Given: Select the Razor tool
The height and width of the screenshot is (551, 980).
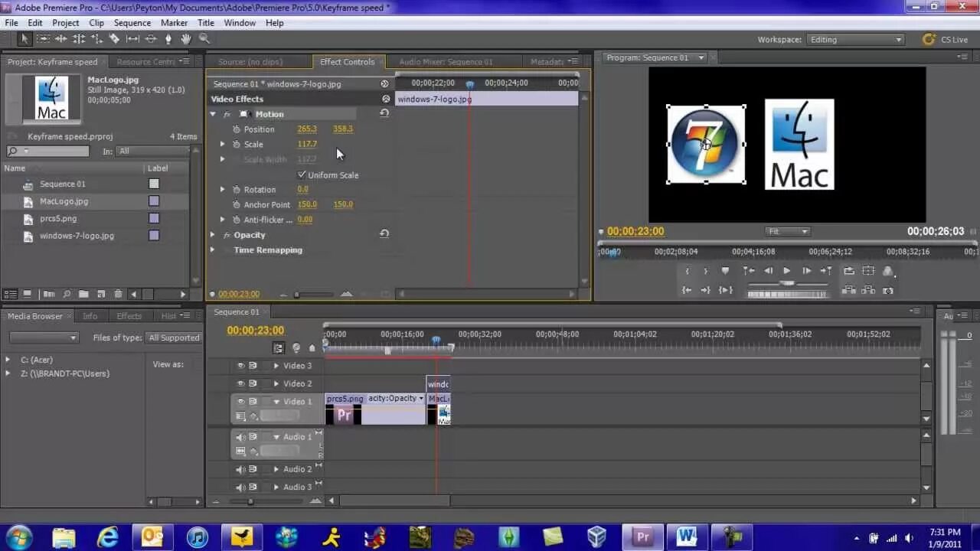Looking at the screenshot, I should click(x=114, y=38).
